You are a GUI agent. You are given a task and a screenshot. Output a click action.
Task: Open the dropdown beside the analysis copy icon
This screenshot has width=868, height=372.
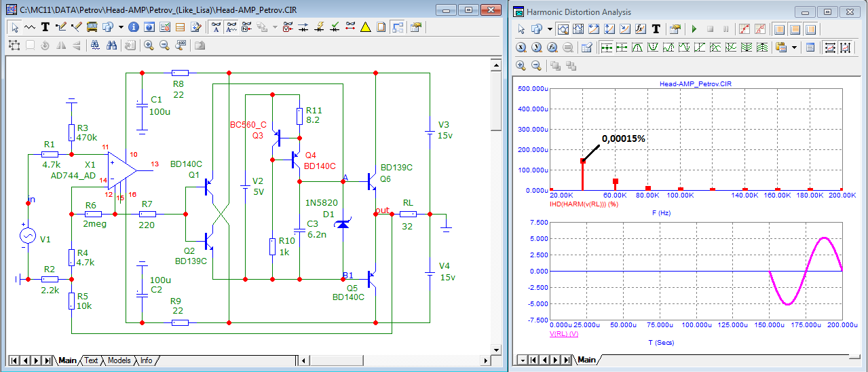(550, 29)
